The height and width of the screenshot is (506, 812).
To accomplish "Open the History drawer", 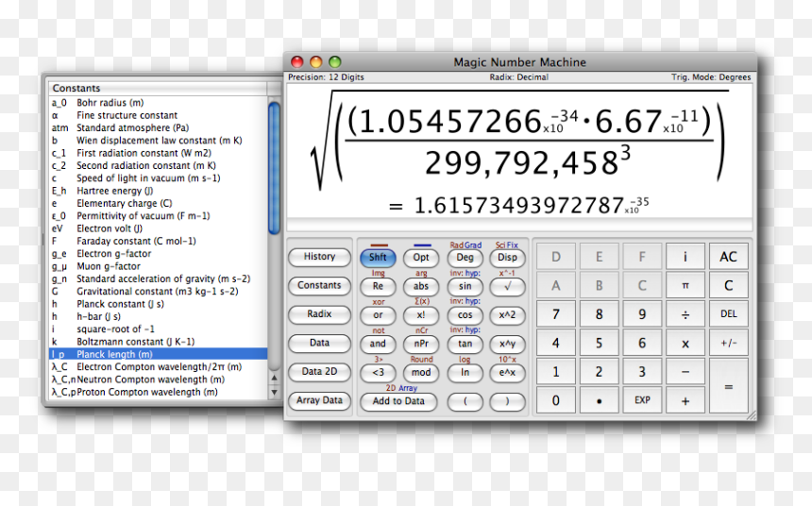I will (x=319, y=257).
